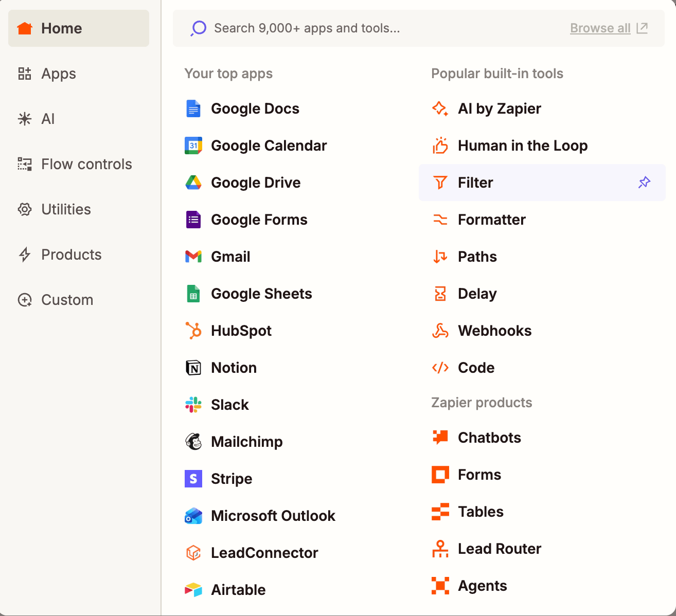Click the search magnifier icon
The height and width of the screenshot is (616, 676).
click(199, 28)
